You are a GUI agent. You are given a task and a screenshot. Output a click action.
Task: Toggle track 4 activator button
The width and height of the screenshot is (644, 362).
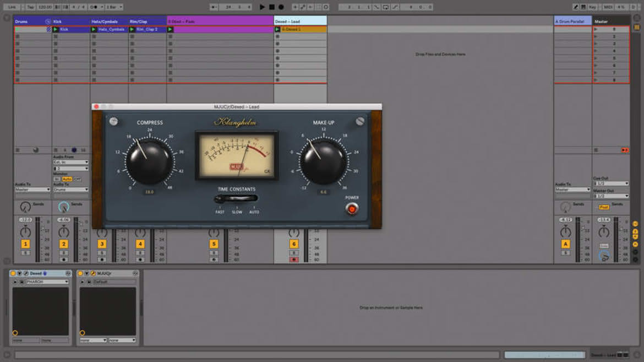[140, 244]
